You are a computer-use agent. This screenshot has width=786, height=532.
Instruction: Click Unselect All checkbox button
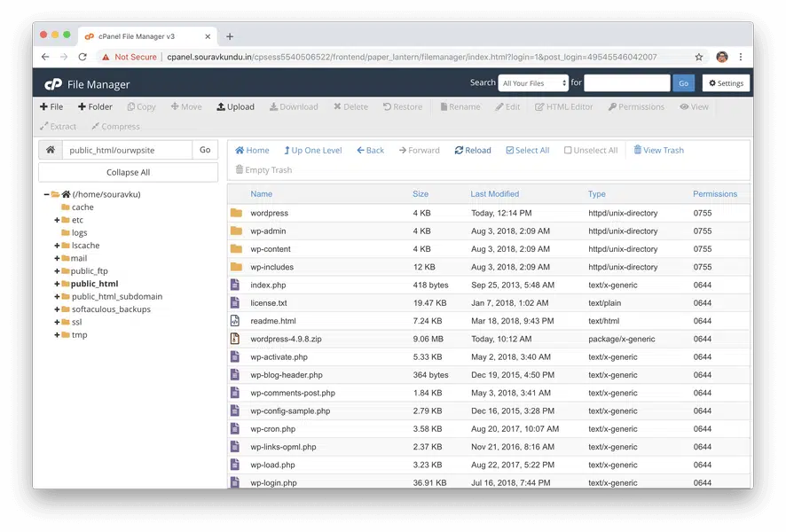pyautogui.click(x=590, y=151)
